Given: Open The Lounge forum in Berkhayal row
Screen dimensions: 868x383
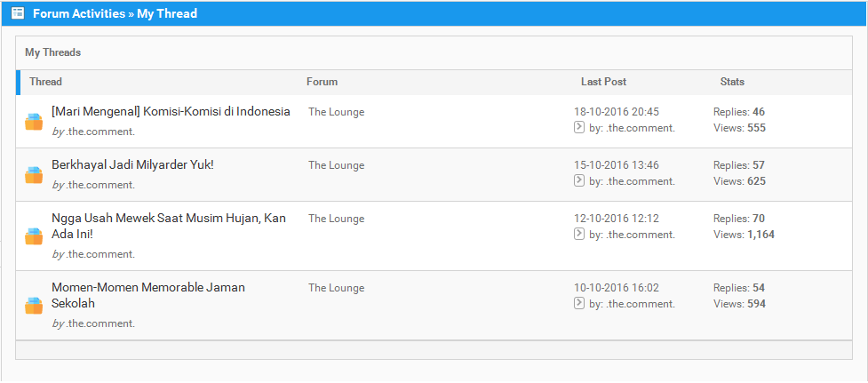Looking at the screenshot, I should click(337, 165).
